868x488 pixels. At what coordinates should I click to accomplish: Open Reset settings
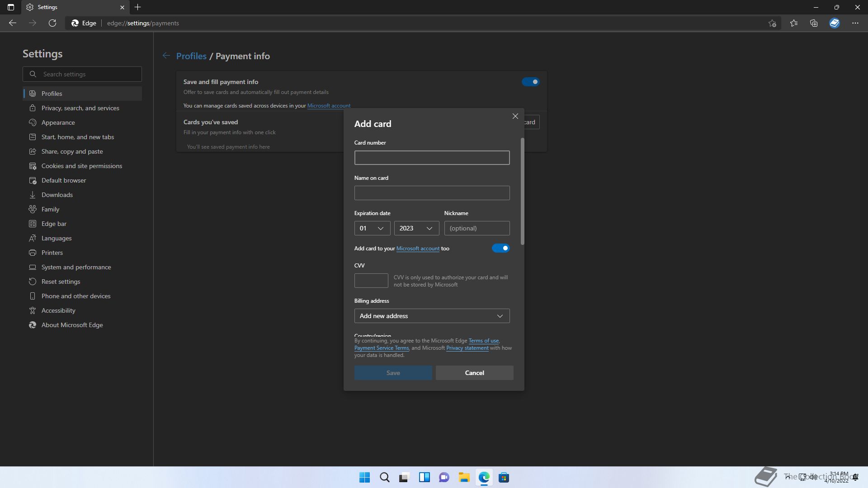(82, 282)
